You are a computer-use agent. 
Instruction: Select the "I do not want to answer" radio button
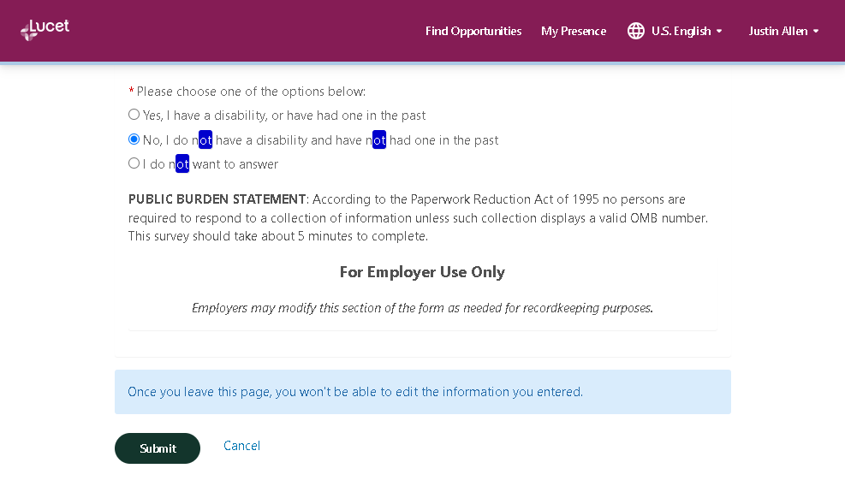[134, 163]
